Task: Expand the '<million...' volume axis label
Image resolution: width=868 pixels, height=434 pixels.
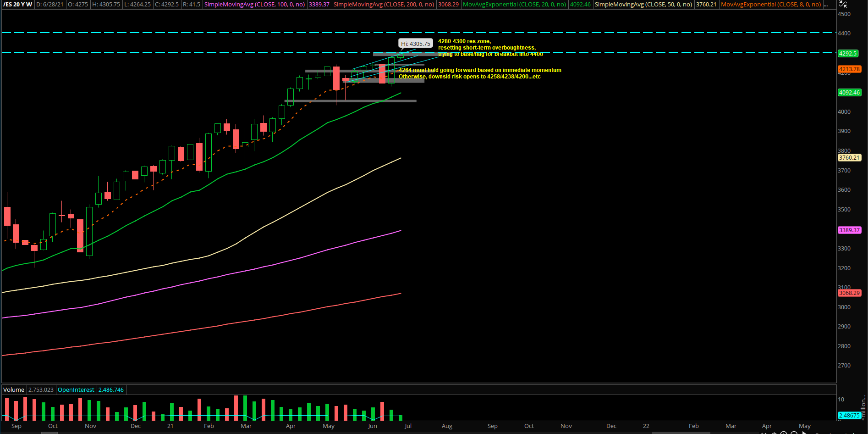Action: (864, 408)
